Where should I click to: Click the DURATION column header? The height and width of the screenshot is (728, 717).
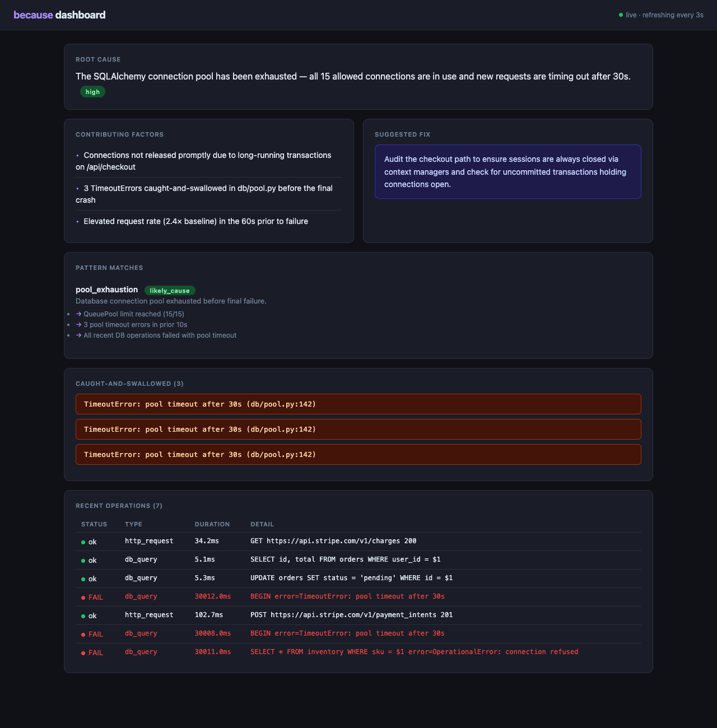click(212, 524)
